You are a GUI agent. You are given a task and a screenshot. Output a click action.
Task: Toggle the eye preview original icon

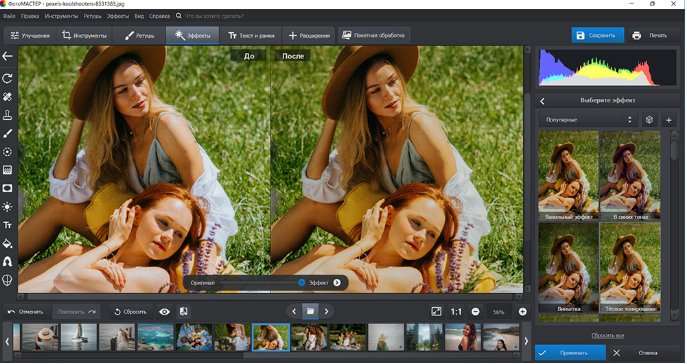click(x=164, y=312)
